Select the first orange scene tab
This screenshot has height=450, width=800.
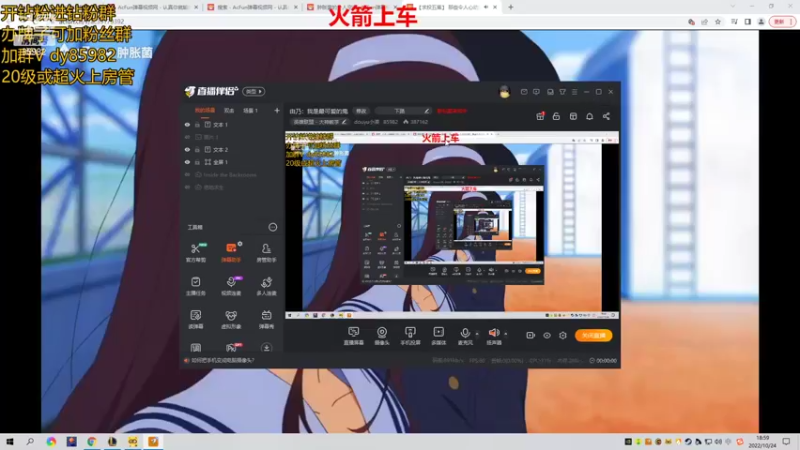click(x=205, y=110)
